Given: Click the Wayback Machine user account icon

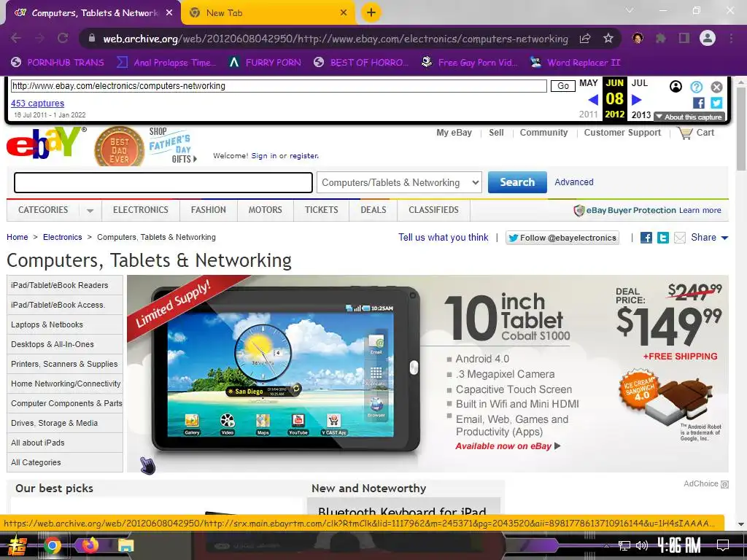Looking at the screenshot, I should (x=676, y=86).
